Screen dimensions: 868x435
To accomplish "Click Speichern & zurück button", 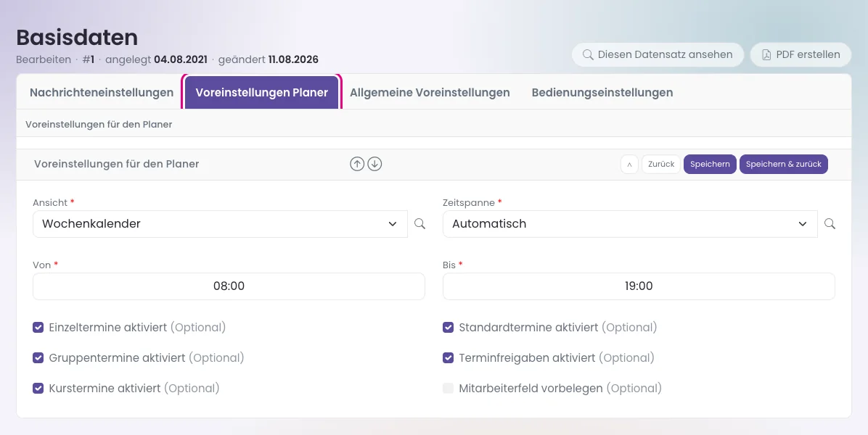I will tap(784, 164).
